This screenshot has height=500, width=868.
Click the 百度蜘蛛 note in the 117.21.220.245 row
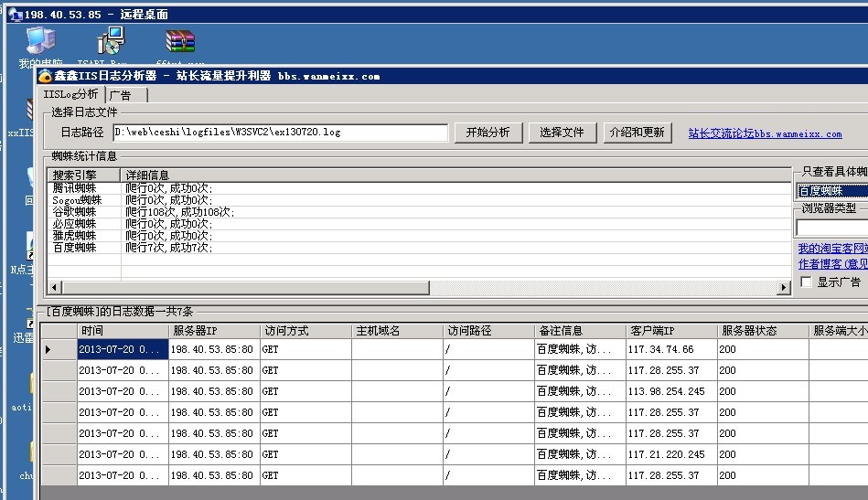pyautogui.click(x=580, y=454)
